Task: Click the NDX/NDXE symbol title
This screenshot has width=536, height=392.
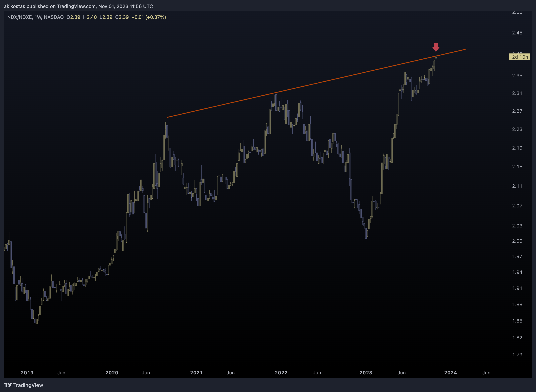Action: coord(19,17)
